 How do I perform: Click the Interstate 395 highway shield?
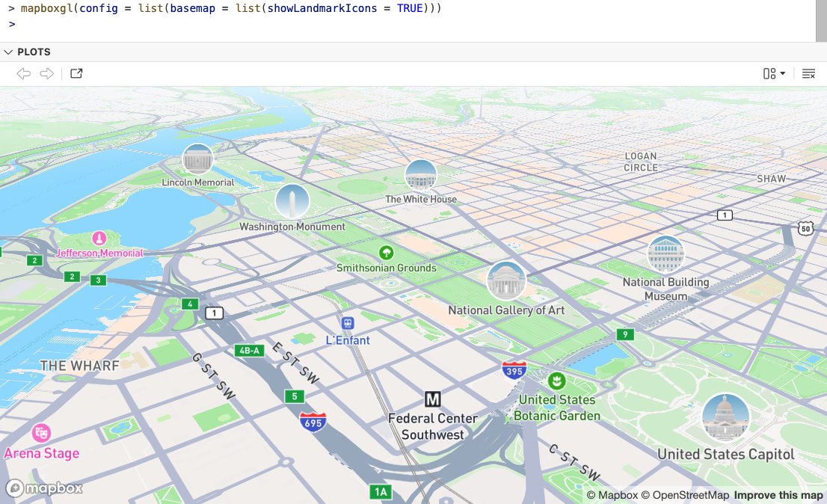coord(514,371)
